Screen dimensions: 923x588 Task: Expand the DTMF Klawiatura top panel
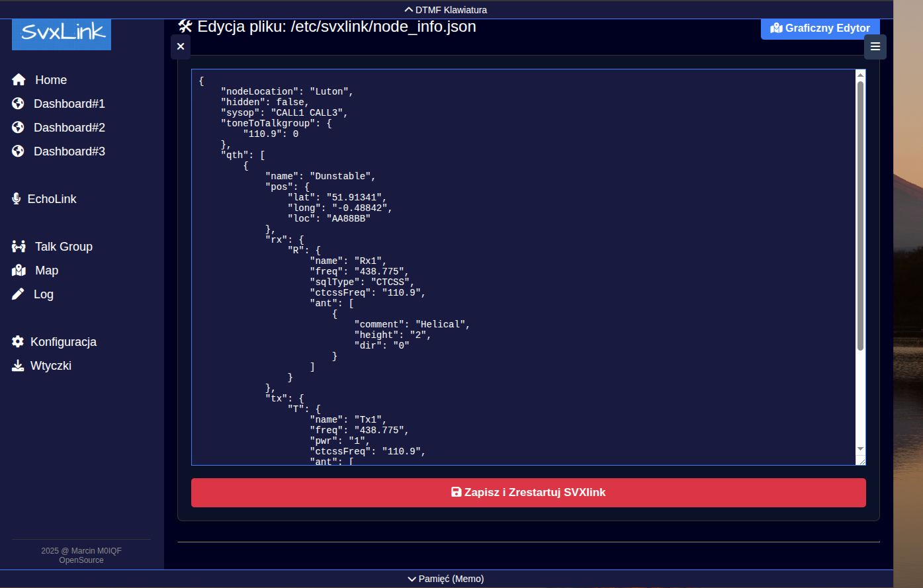446,10
